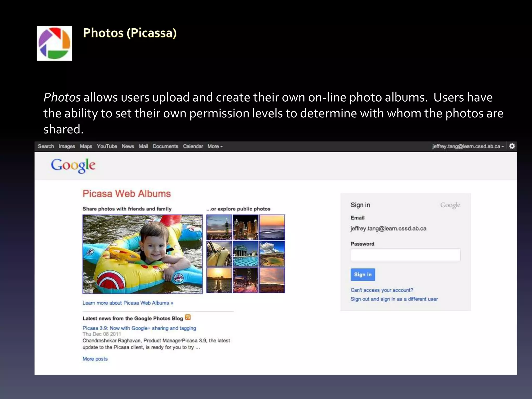Click the Thu Dec 08 2011 date
This screenshot has width=532, height=399.
tap(102, 334)
